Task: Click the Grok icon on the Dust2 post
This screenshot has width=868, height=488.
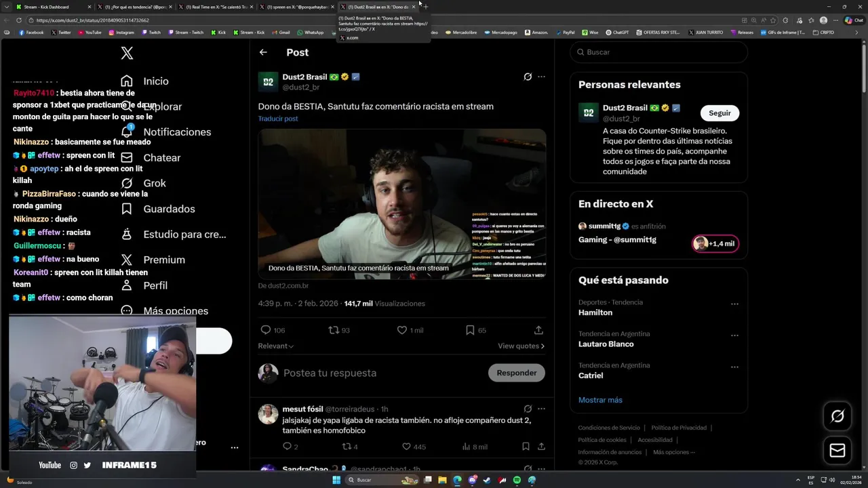Action: pos(528,77)
